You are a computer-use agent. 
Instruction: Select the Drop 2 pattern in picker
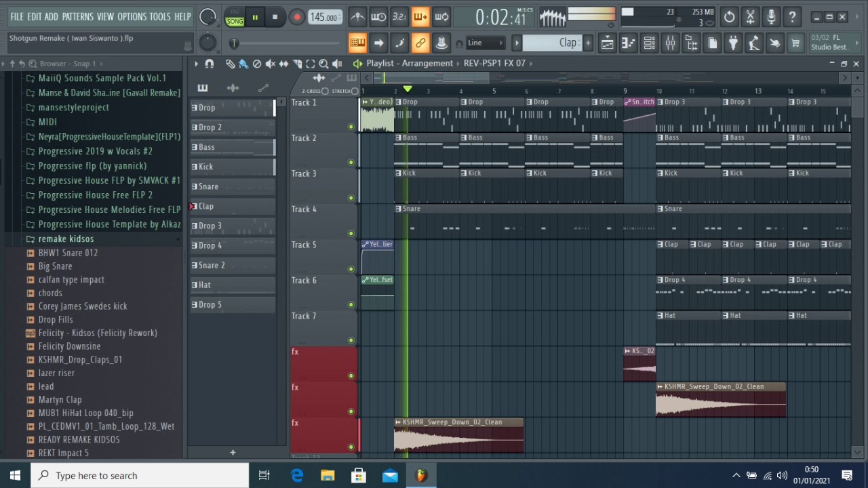coord(233,127)
